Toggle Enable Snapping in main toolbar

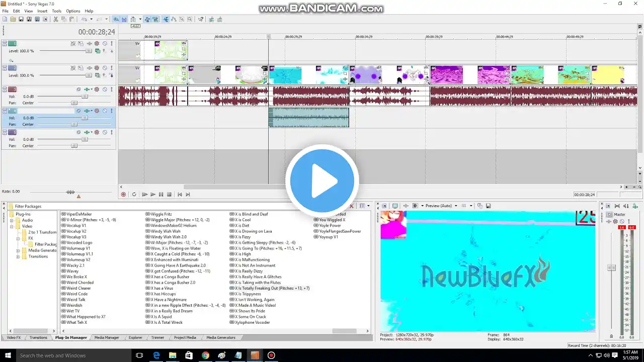(x=116, y=19)
